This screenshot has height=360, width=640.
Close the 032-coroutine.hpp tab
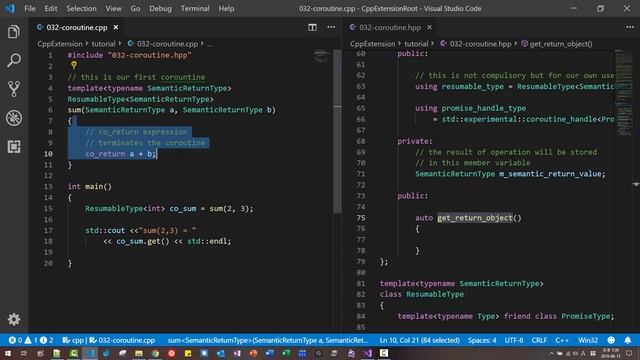point(429,27)
